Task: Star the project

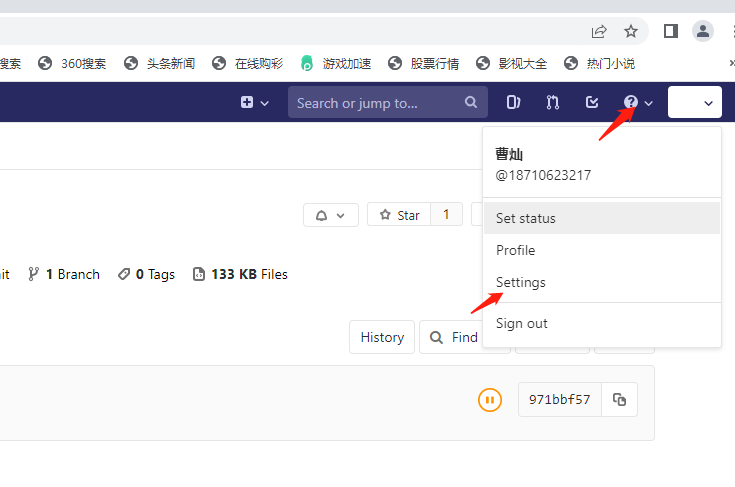Action: coord(399,215)
